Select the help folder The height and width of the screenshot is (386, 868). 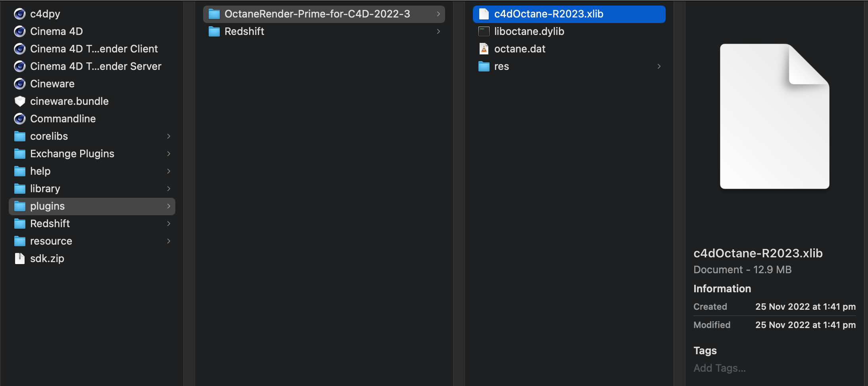pos(40,171)
